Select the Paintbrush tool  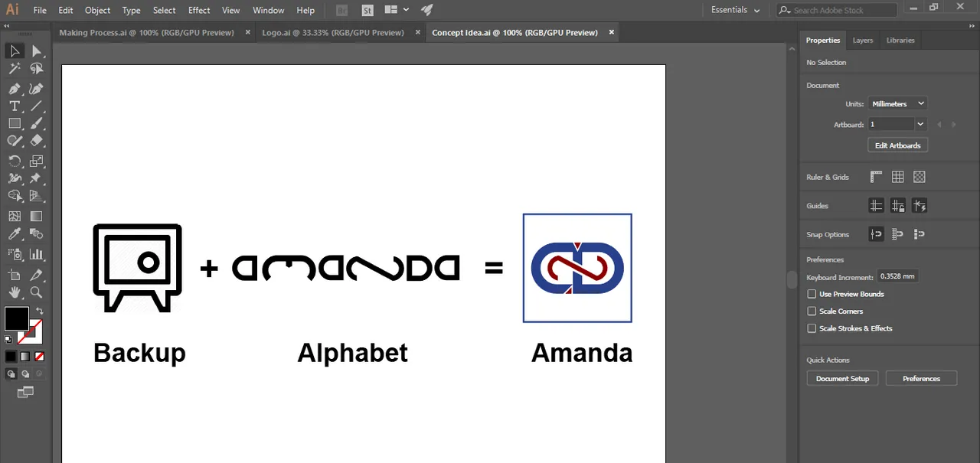(36, 123)
